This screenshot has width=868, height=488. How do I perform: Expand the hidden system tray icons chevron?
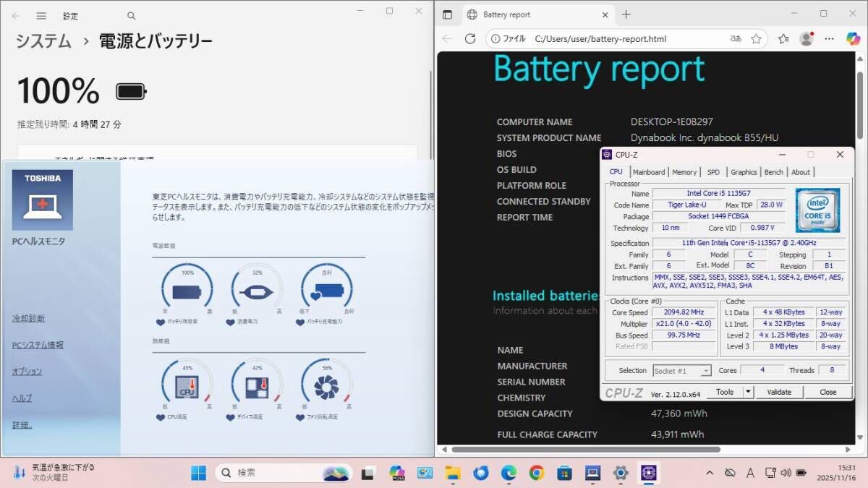[710, 473]
